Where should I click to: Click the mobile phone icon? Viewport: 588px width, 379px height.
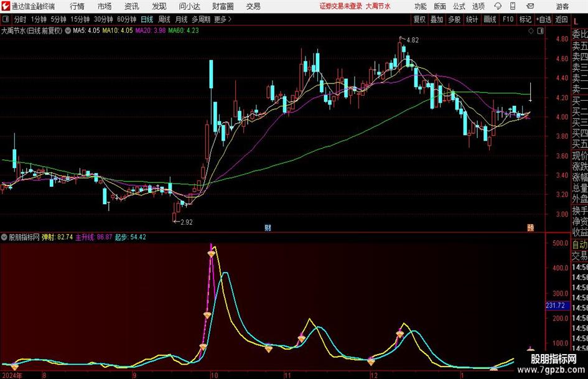coord(513,6)
